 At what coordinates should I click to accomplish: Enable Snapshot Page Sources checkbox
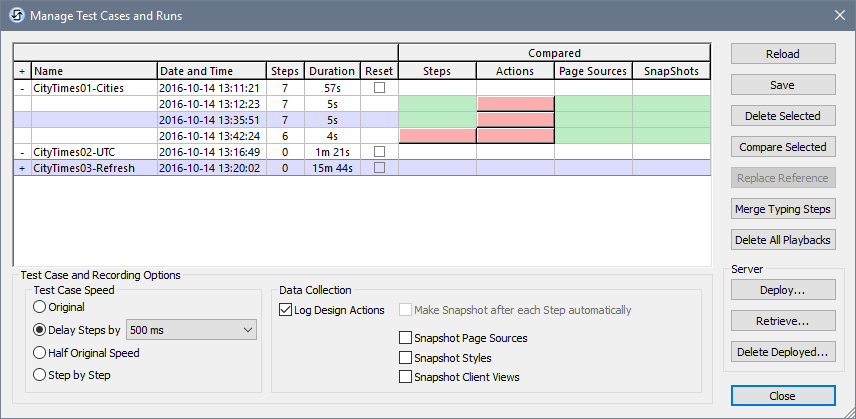pos(406,338)
